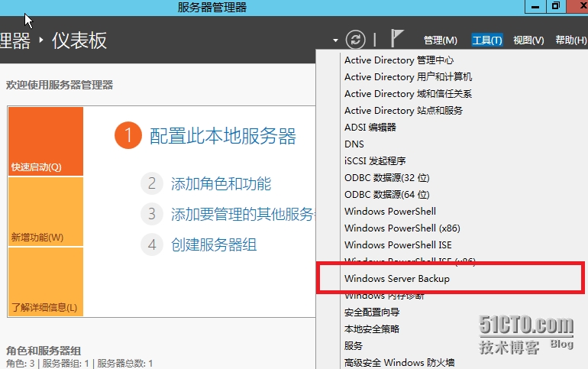Image resolution: width=588 pixels, height=369 pixels.
Task: Open 本地安全策略
Action: 372,329
